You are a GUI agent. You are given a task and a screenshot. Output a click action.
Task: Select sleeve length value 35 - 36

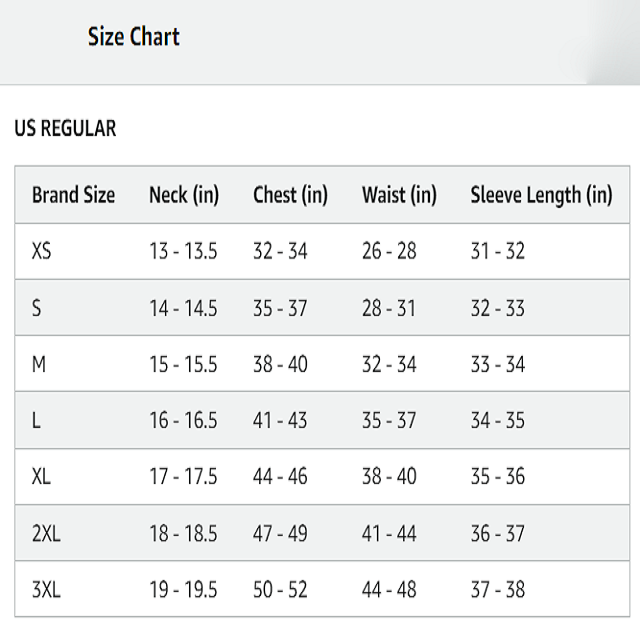point(497,477)
